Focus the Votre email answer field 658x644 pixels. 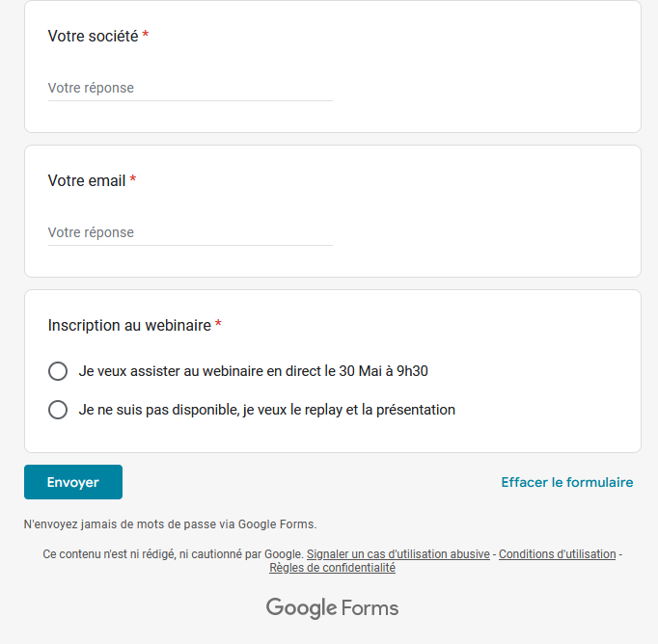click(x=190, y=232)
